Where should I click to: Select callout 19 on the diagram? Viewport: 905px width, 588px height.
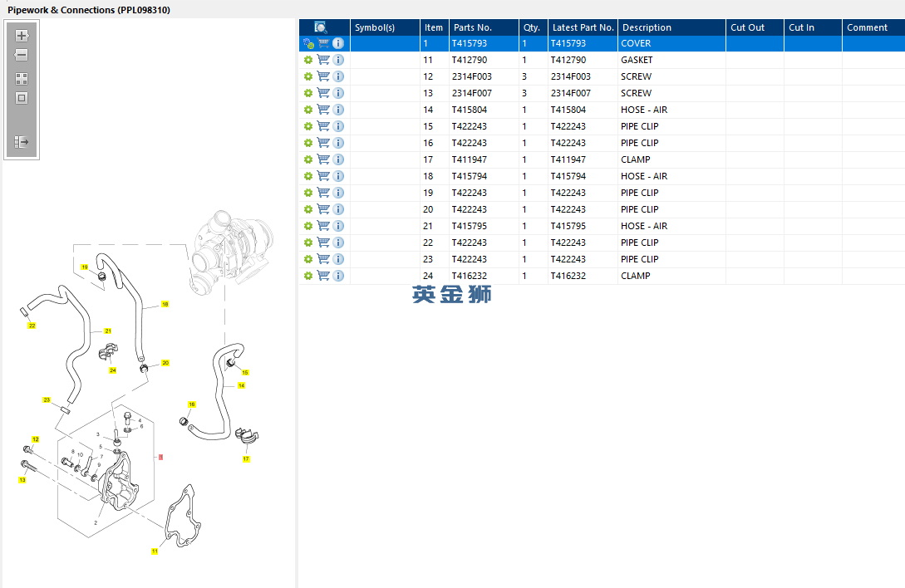pos(85,267)
